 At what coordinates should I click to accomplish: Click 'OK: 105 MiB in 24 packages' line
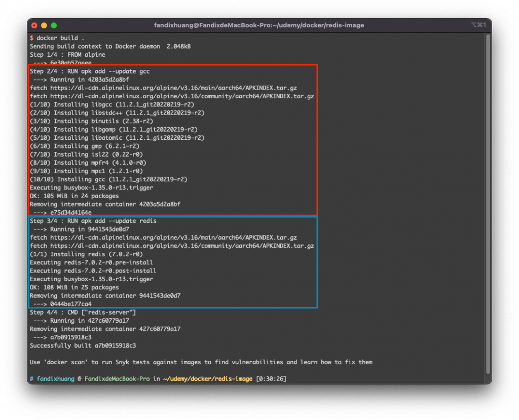pos(74,196)
